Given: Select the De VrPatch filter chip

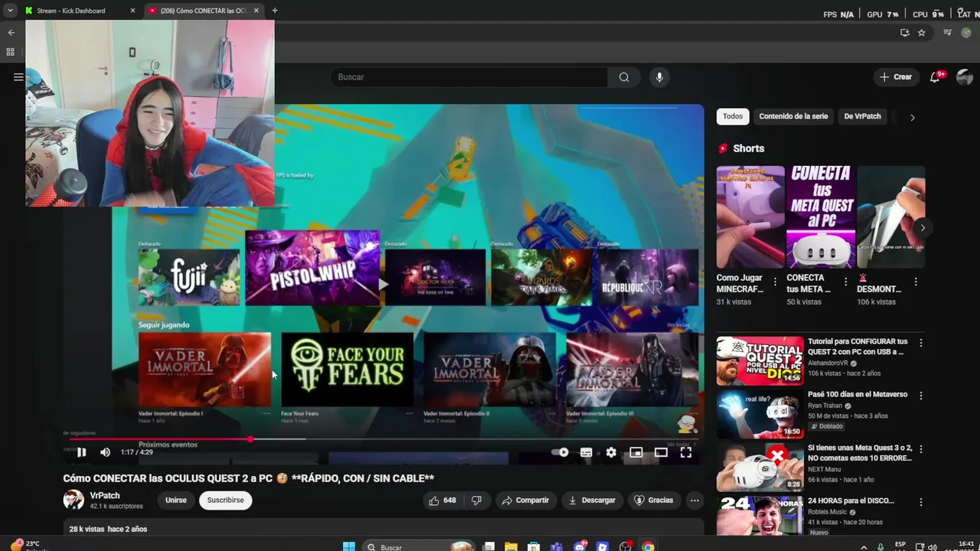Looking at the screenshot, I should coord(862,116).
